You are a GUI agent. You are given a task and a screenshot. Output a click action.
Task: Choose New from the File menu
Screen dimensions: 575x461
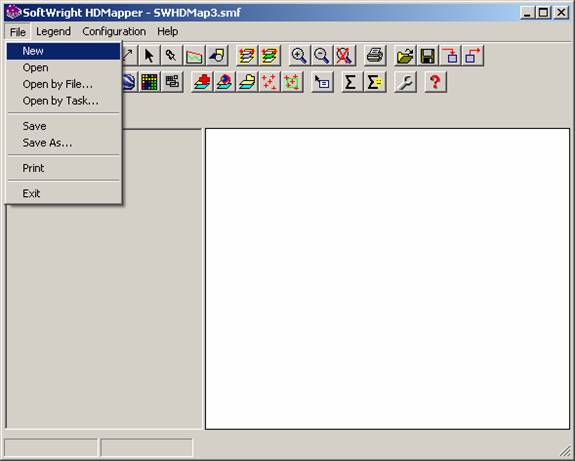(63, 51)
